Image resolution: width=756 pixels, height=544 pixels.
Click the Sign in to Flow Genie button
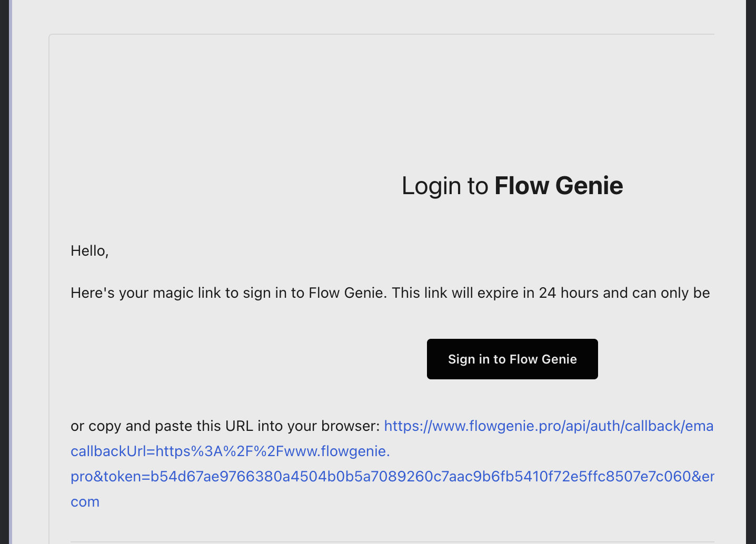point(512,359)
